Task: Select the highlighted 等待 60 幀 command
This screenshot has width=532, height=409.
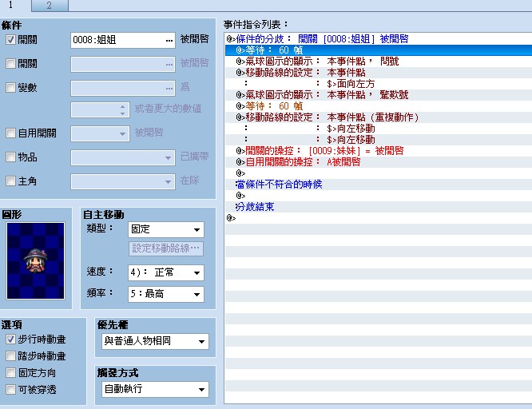Action: pyautogui.click(x=379, y=50)
